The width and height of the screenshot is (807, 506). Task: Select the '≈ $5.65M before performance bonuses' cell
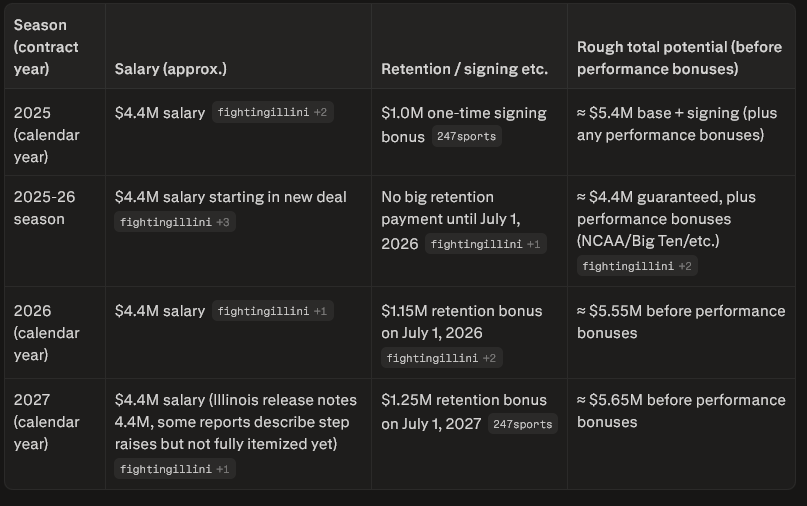[681, 411]
